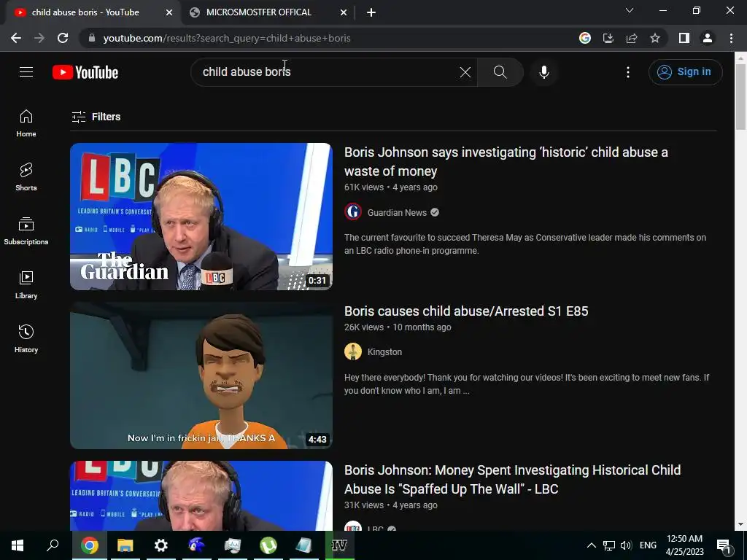This screenshot has width=747, height=560.
Task: Clear the search query with X
Action: (465, 72)
